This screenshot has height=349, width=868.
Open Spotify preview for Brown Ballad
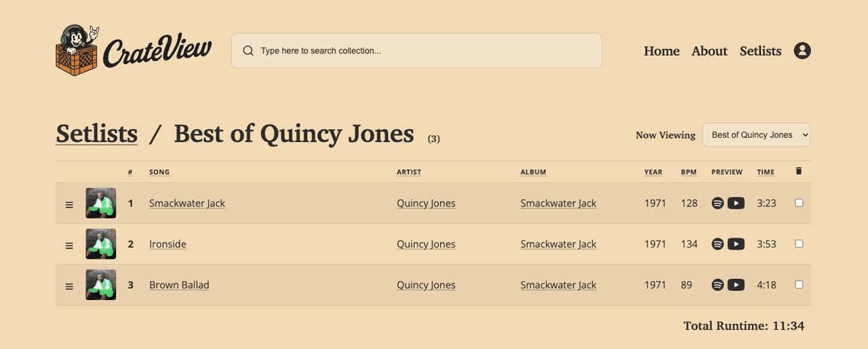coord(717,284)
